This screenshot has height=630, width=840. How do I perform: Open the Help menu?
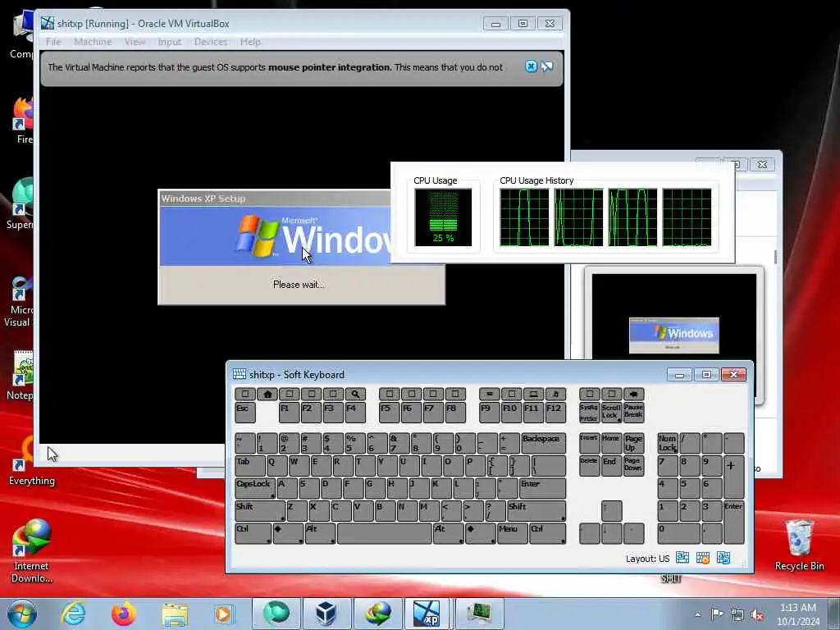[250, 42]
